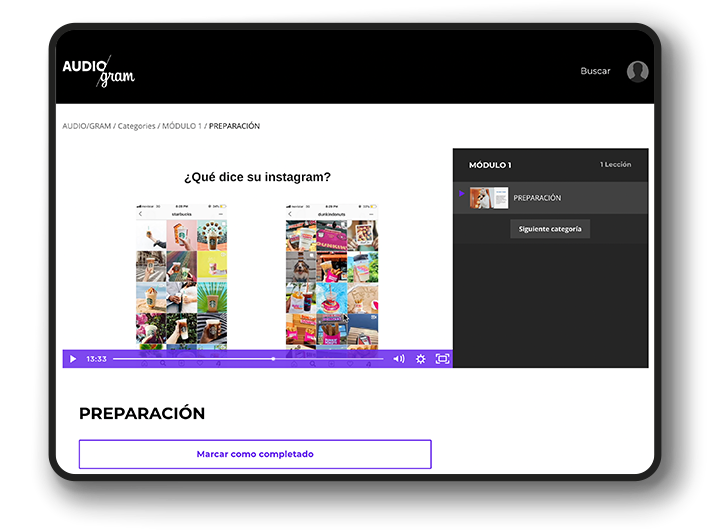Open video settings gear
Viewport: 707px width, 530px height.
pyautogui.click(x=421, y=359)
